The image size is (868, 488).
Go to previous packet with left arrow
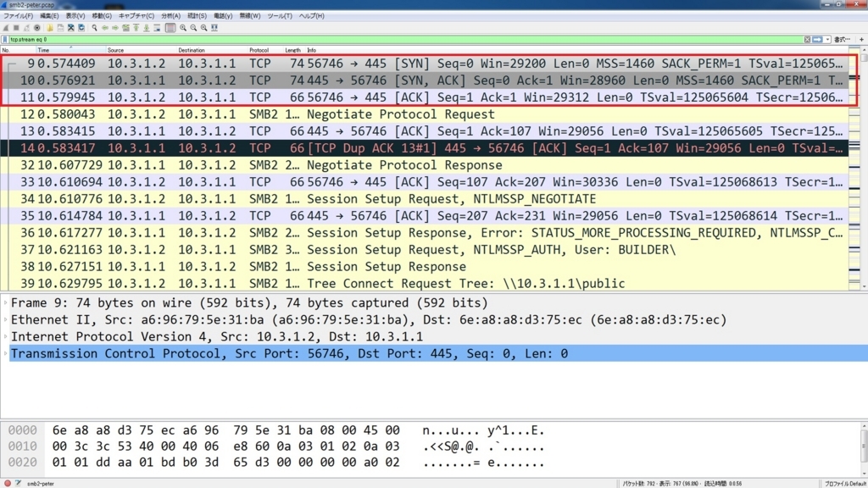(104, 28)
